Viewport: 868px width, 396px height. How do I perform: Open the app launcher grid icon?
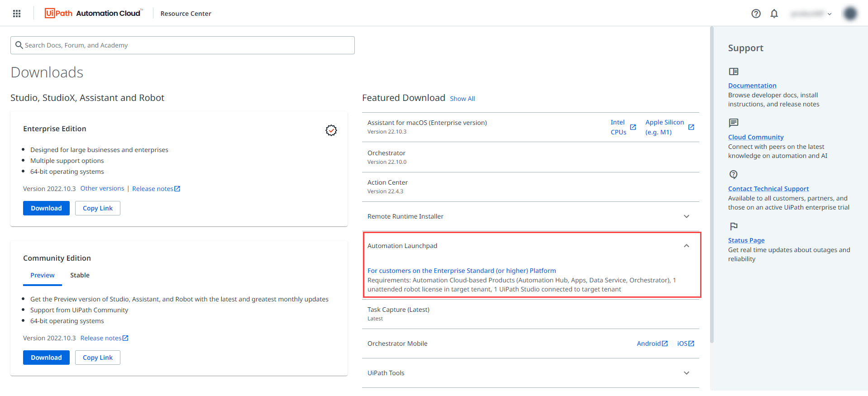point(17,14)
